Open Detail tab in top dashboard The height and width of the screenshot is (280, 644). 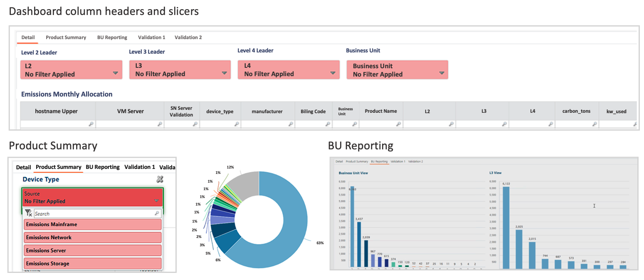pos(28,37)
